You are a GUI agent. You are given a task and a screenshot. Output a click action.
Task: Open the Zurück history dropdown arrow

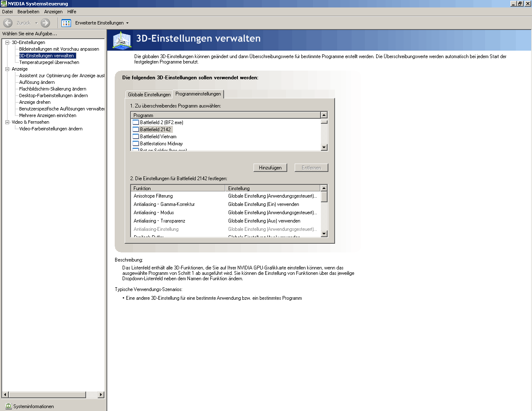click(x=36, y=23)
